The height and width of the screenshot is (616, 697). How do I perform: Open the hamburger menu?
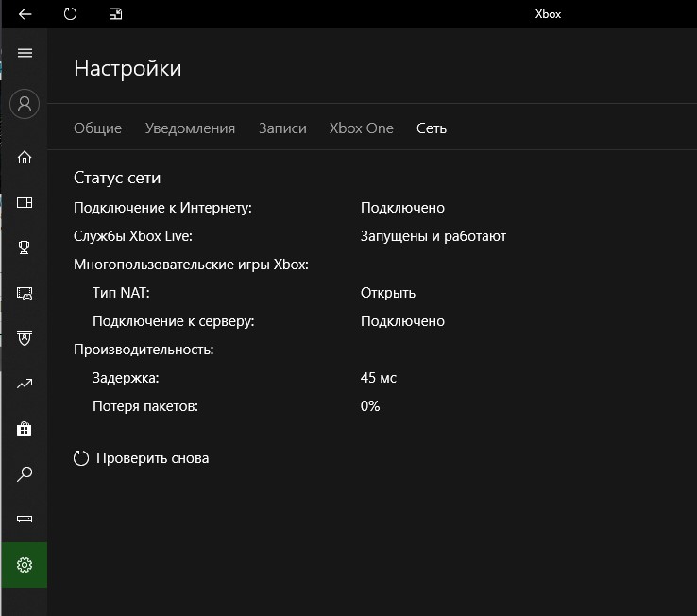pos(25,53)
